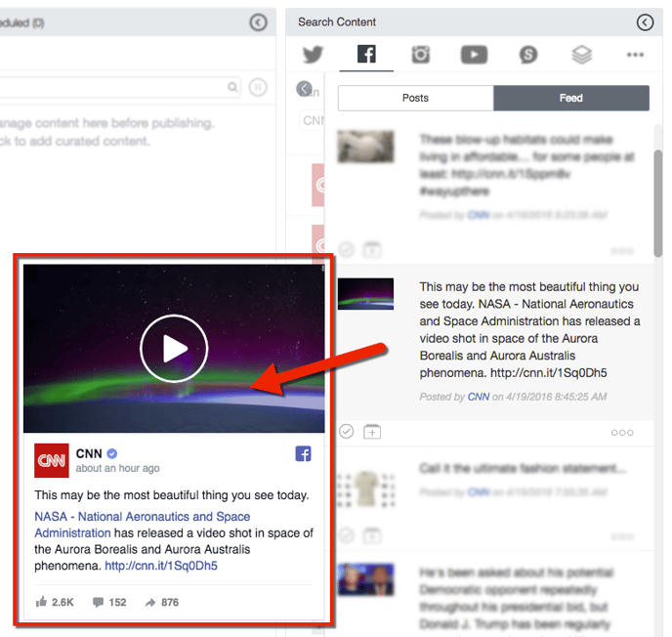
Task: Click the CNN page name in preview
Action: click(x=89, y=453)
